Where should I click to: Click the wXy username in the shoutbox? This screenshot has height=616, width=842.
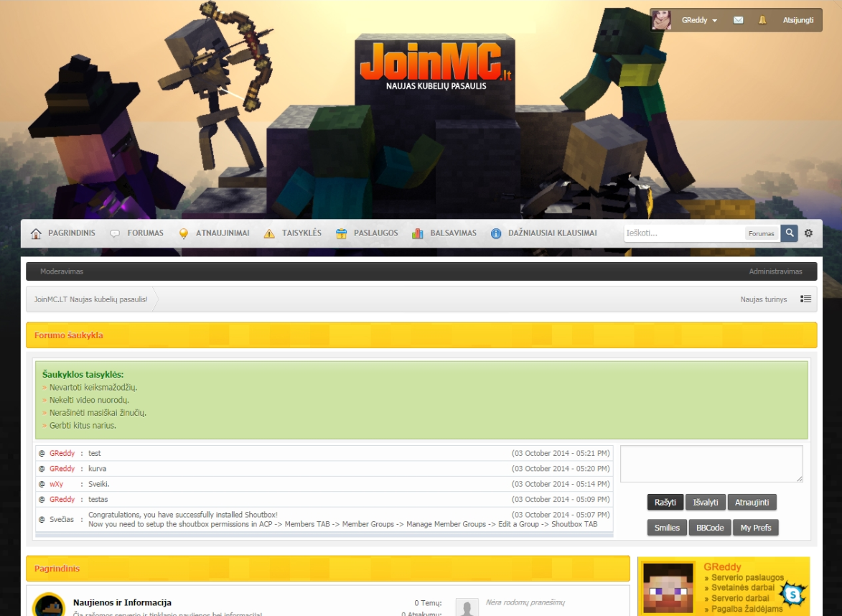pos(57,484)
